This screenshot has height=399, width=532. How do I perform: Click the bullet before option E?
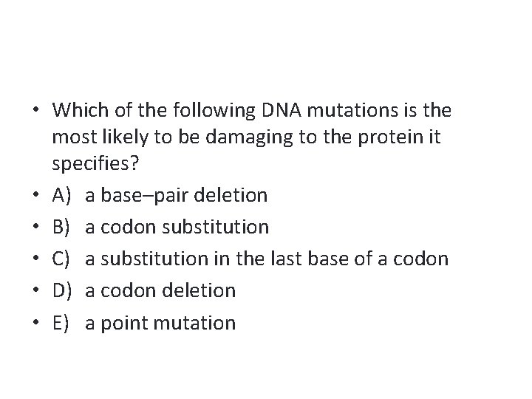point(36,323)
